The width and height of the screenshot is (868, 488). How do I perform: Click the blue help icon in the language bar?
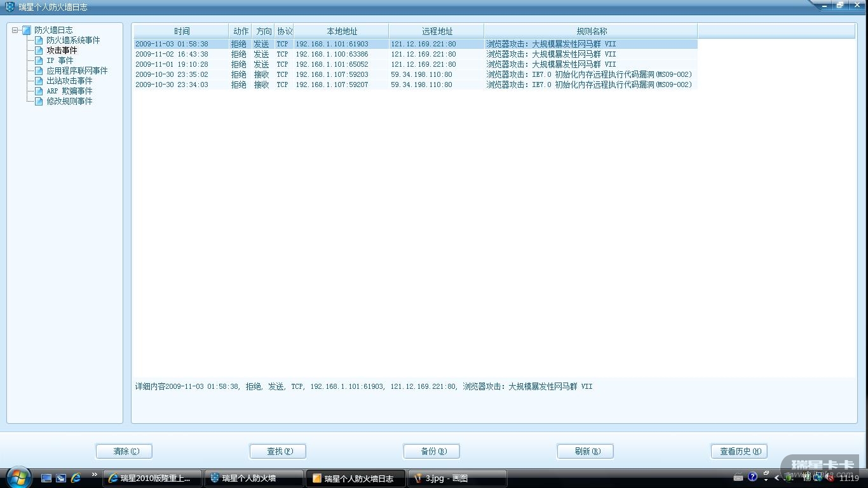753,477
